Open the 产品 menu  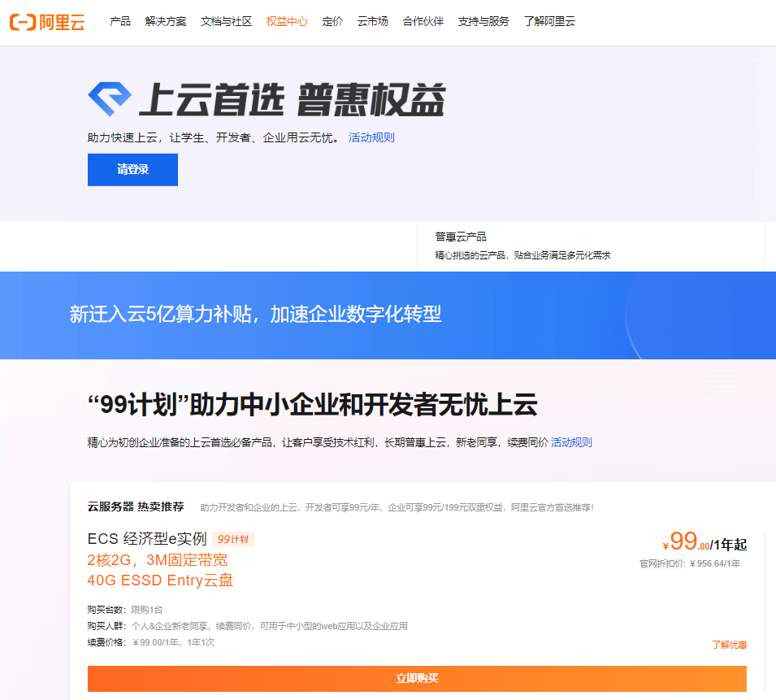(x=120, y=21)
